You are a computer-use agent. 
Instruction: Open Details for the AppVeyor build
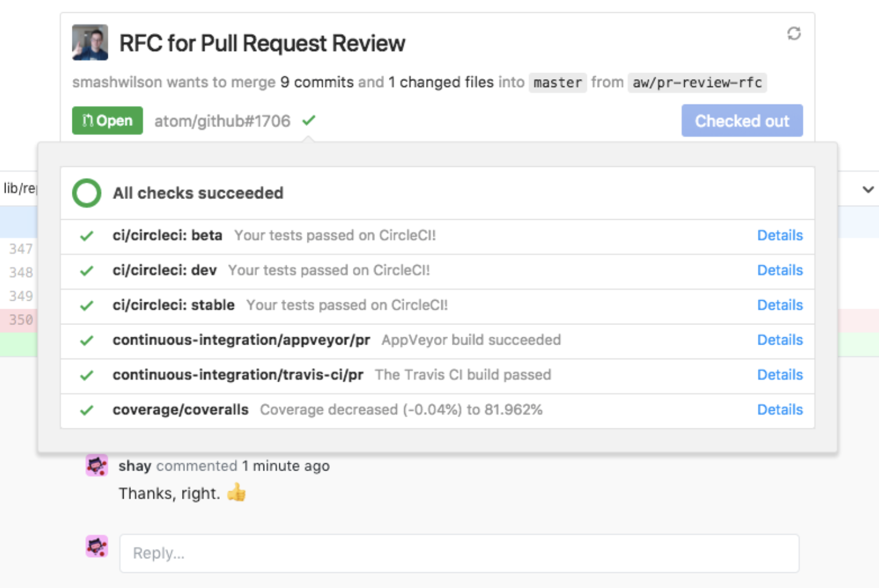(780, 340)
